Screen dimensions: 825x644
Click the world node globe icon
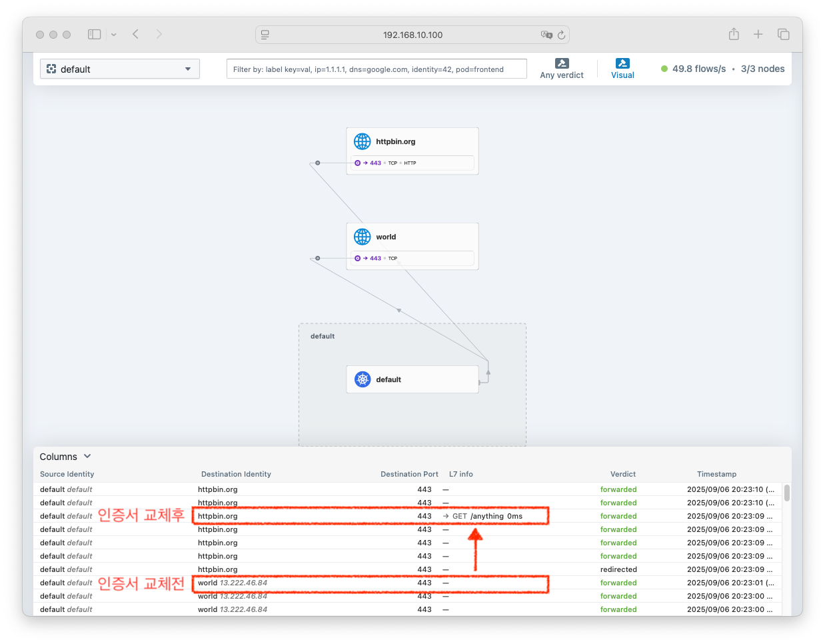click(363, 237)
